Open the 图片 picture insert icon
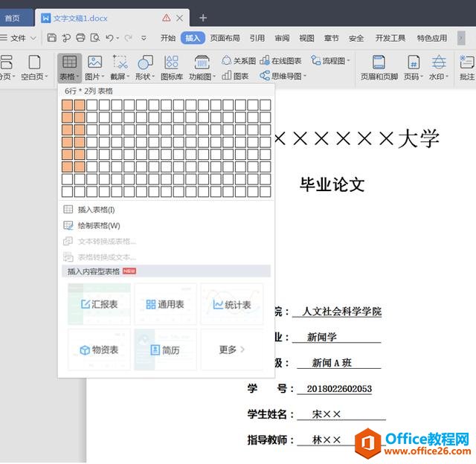Screen dimensions: 476x464 click(94, 62)
